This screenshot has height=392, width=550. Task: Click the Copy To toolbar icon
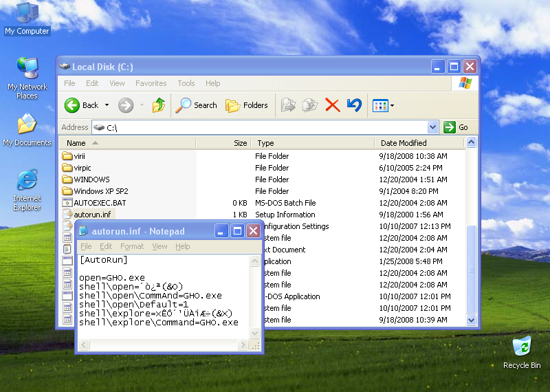[x=310, y=105]
